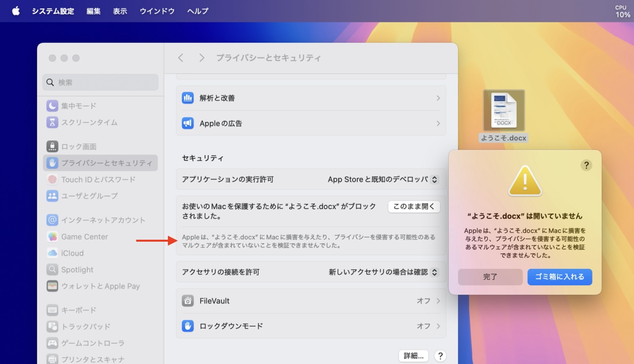This screenshot has width=634, height=364.
Task: Click the ウォレットとApple Pay card icon
Action: (53, 286)
